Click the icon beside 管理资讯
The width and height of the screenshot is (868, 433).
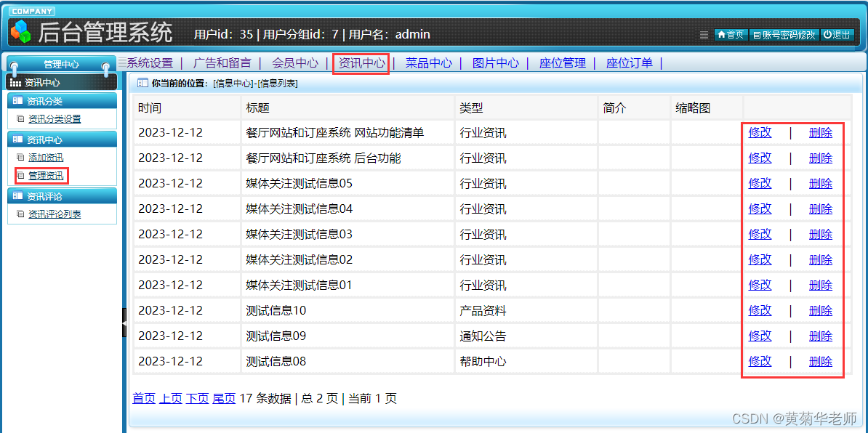[x=20, y=176]
